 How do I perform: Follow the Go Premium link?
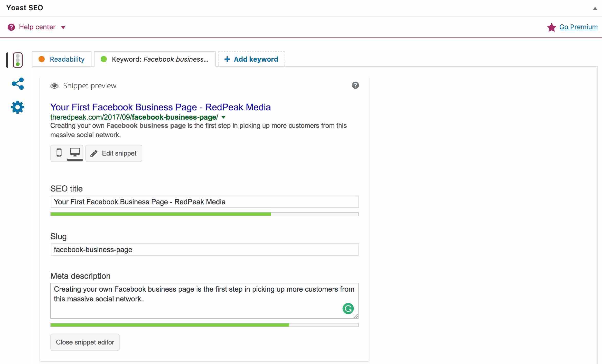(x=578, y=27)
